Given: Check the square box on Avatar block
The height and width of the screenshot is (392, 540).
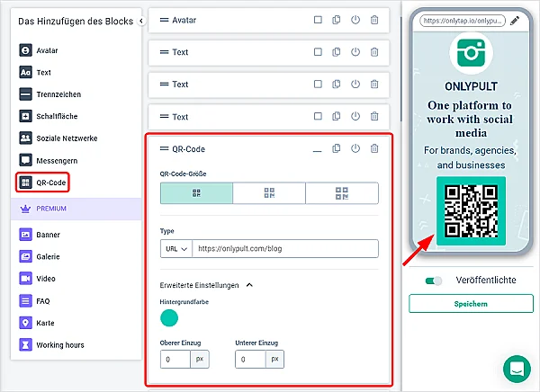Looking at the screenshot, I should pyautogui.click(x=318, y=20).
